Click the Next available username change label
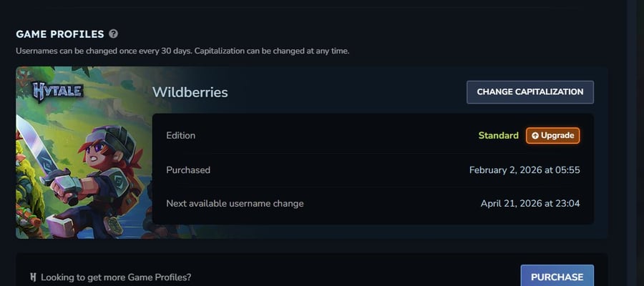The width and height of the screenshot is (644, 286). (235, 204)
